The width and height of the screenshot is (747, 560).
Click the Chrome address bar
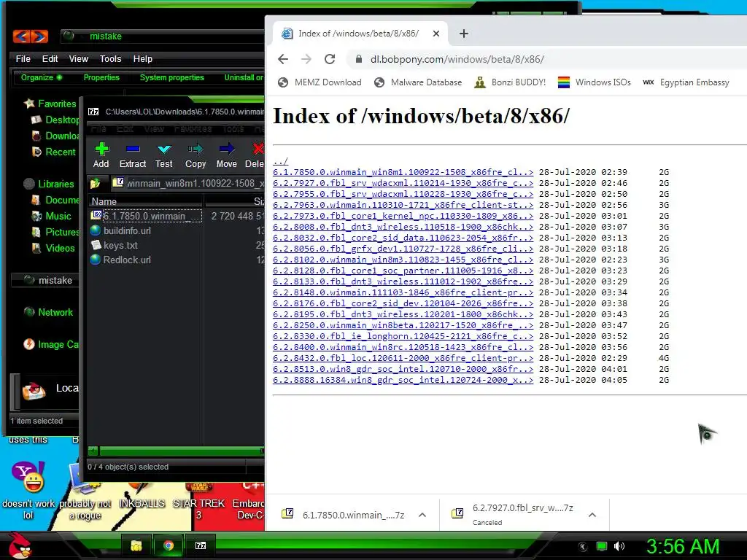pos(548,59)
